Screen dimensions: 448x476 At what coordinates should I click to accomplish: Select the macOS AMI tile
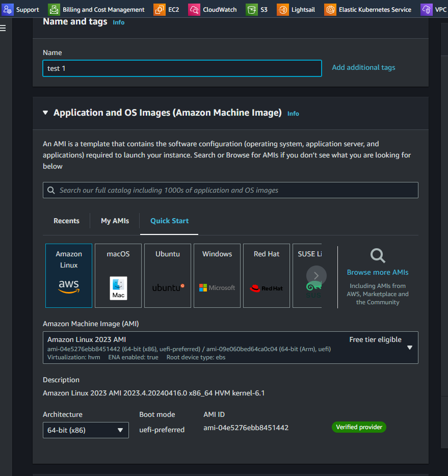118,276
